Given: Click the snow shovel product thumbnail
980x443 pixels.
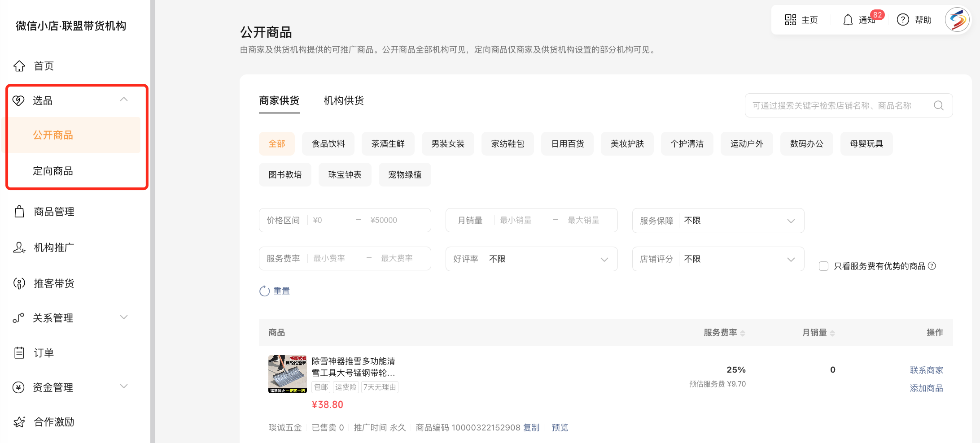Looking at the screenshot, I should (x=287, y=374).
